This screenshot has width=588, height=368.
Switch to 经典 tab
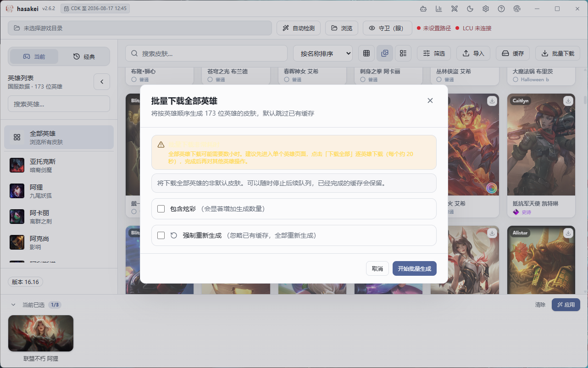click(84, 56)
